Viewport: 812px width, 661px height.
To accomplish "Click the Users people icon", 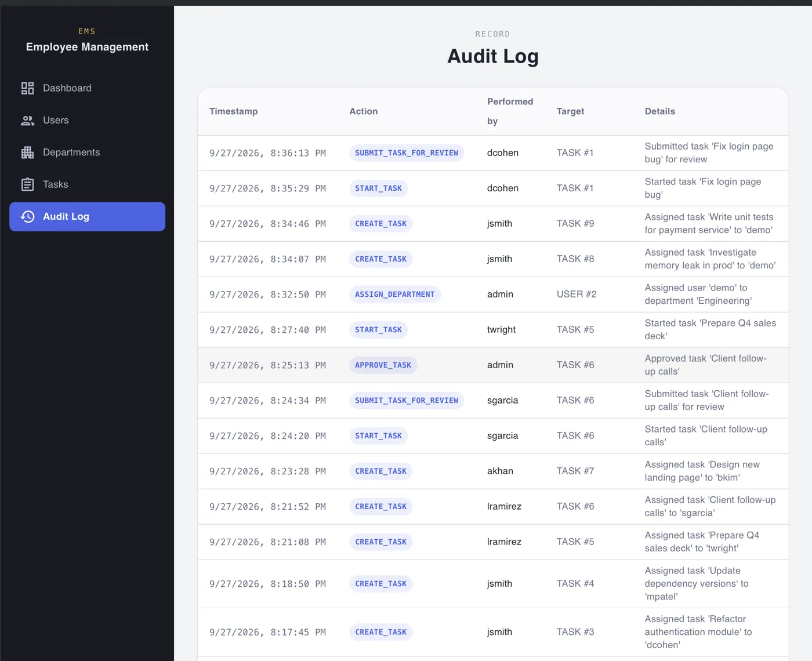I will pyautogui.click(x=27, y=120).
